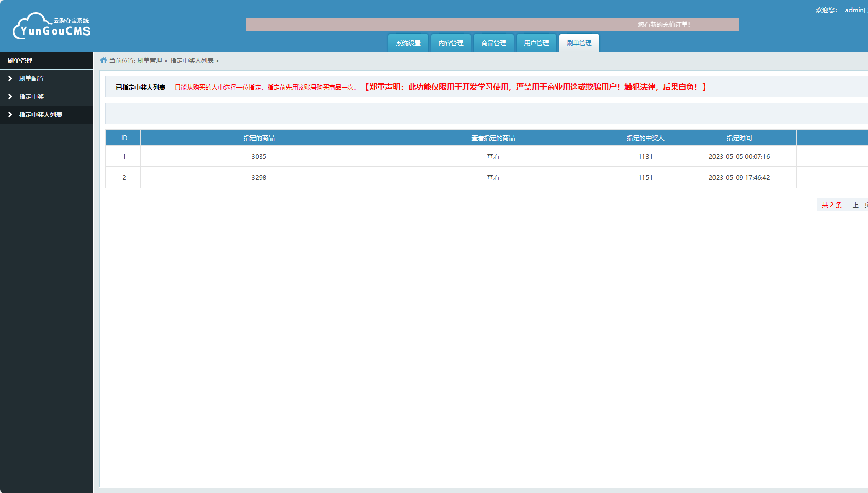Click product ID 3035 cell
The image size is (868, 493).
click(x=259, y=157)
